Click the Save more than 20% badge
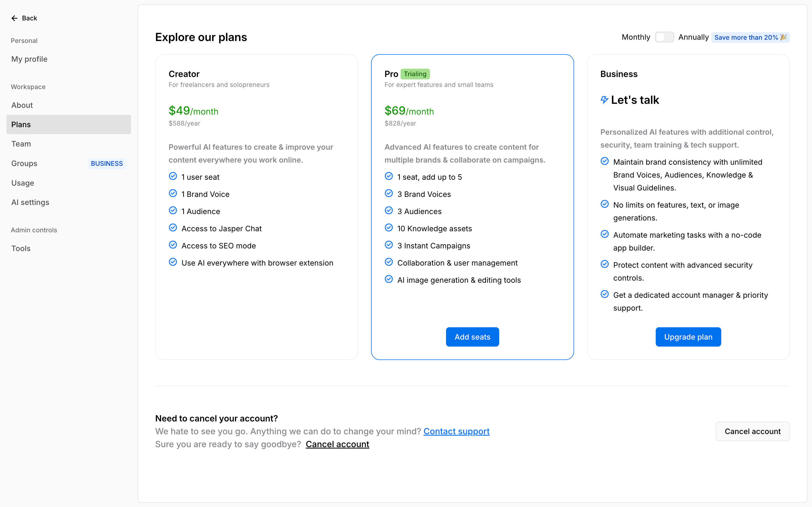The height and width of the screenshot is (507, 812). pyautogui.click(x=750, y=37)
